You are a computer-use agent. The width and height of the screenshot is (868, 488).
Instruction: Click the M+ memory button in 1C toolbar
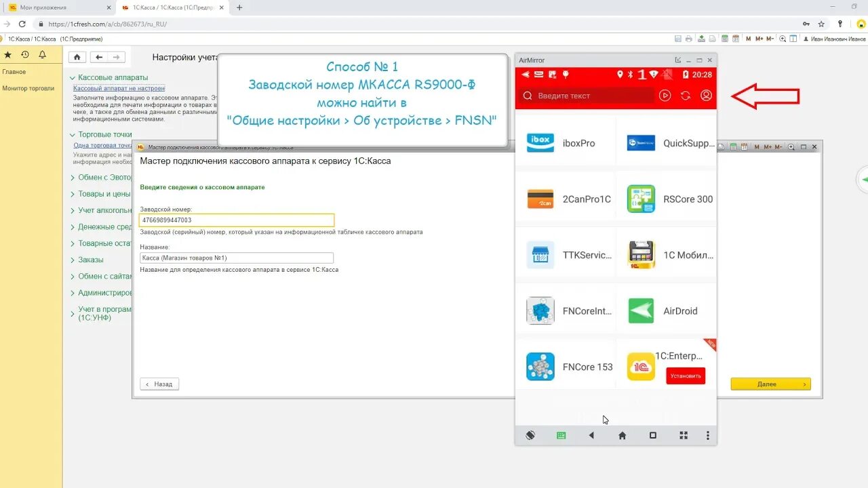coord(759,39)
